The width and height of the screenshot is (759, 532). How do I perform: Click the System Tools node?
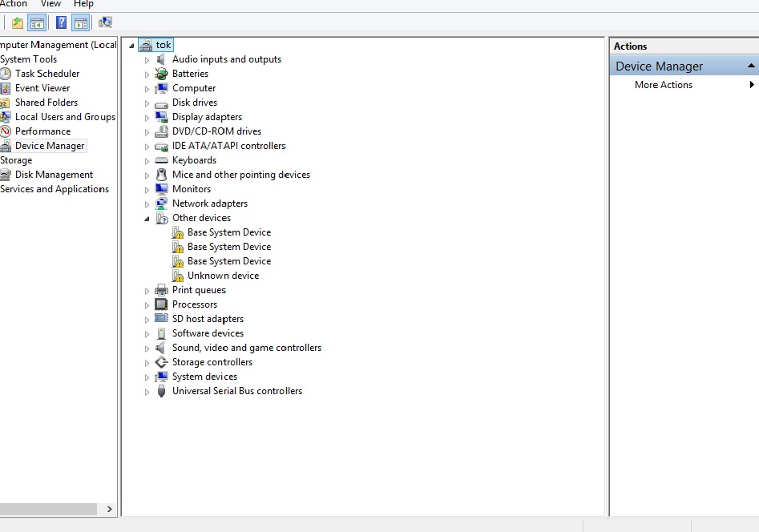[x=29, y=59]
